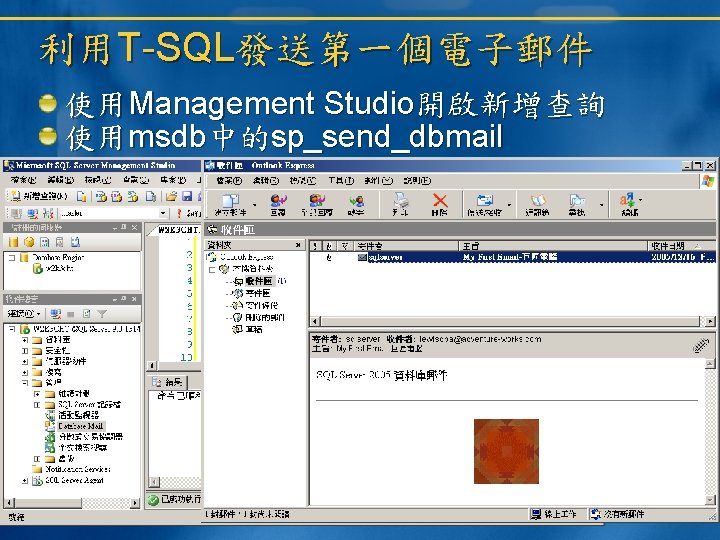Close the 資料夾 folder pane in Outlook Express
Viewport: 720px width, 540px height.
(298, 245)
